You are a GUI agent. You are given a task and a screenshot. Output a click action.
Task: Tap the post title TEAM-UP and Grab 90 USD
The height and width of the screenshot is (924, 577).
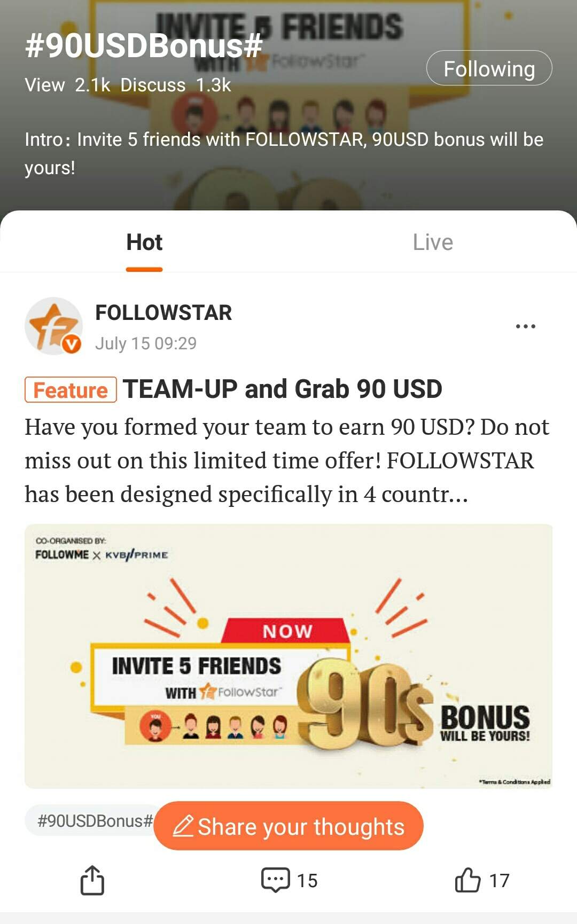pyautogui.click(x=283, y=389)
